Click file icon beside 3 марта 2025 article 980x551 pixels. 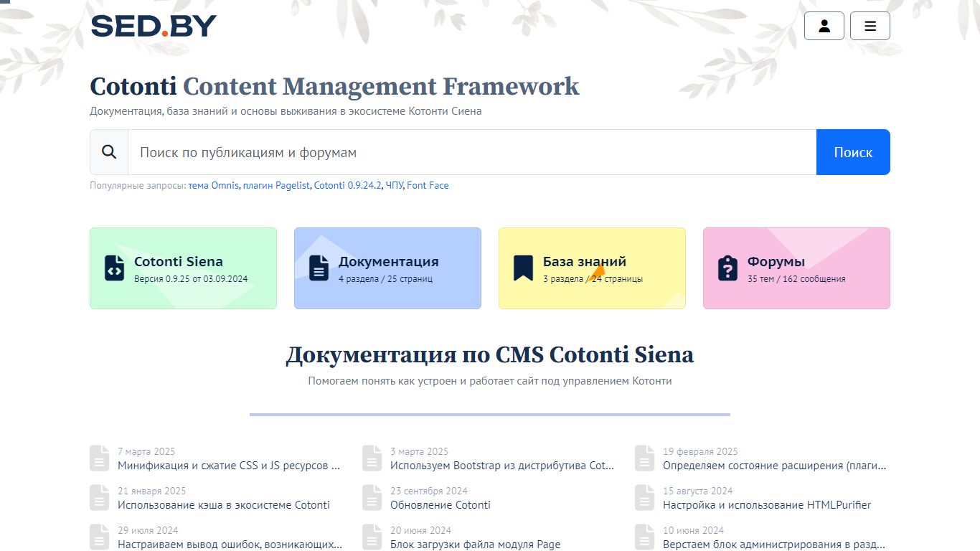(x=372, y=458)
